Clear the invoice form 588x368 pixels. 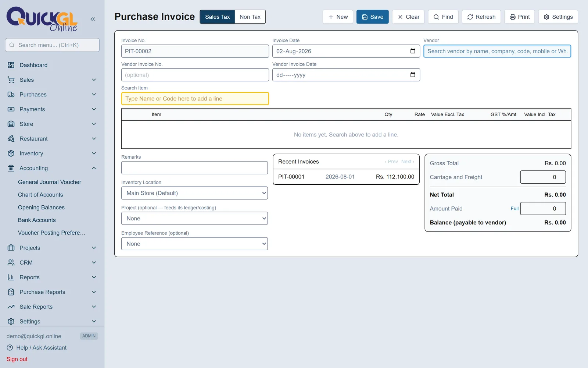tap(408, 17)
